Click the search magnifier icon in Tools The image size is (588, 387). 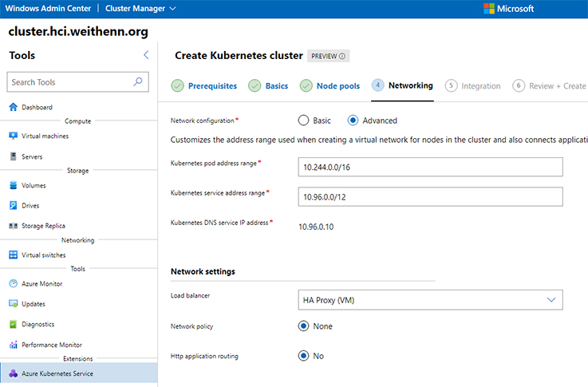coord(137,81)
